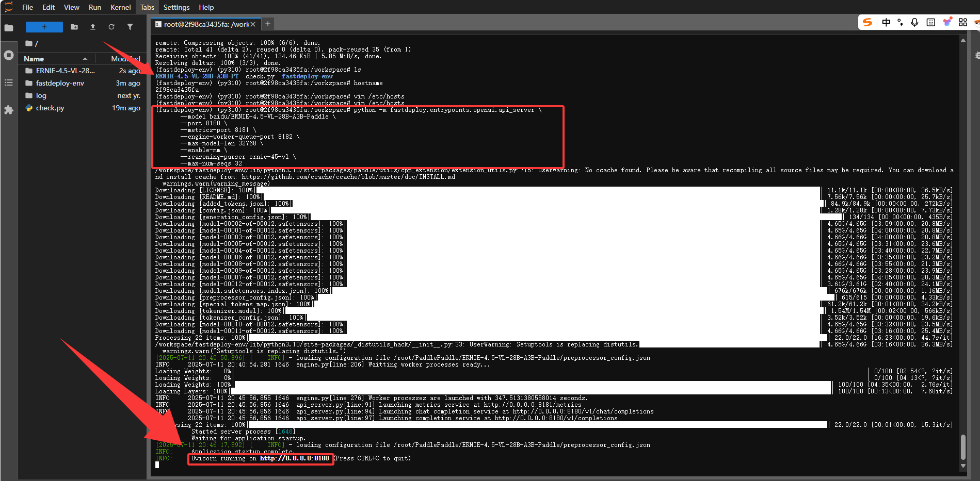Viewport: 980px width, 481px height.
Task: Open the File Browser sidebar panel
Action: [9, 28]
